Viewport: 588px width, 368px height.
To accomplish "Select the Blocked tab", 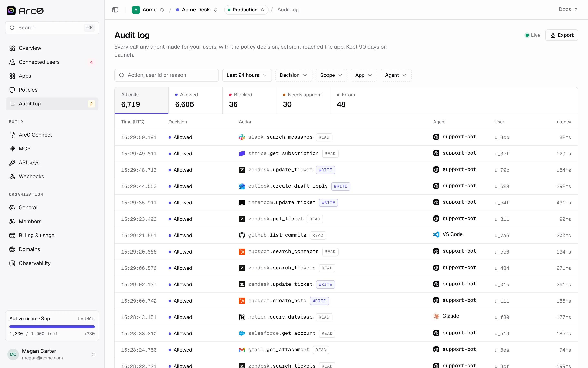I will [x=249, y=101].
